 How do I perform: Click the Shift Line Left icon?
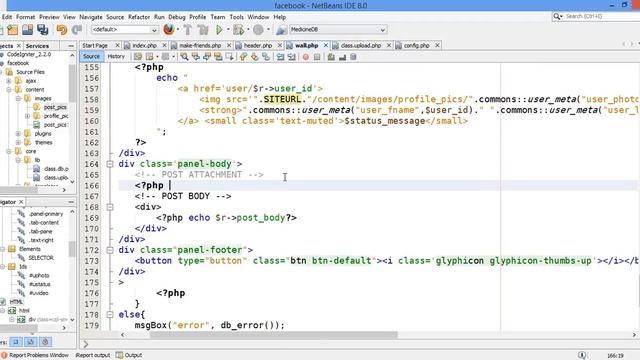coord(280,57)
